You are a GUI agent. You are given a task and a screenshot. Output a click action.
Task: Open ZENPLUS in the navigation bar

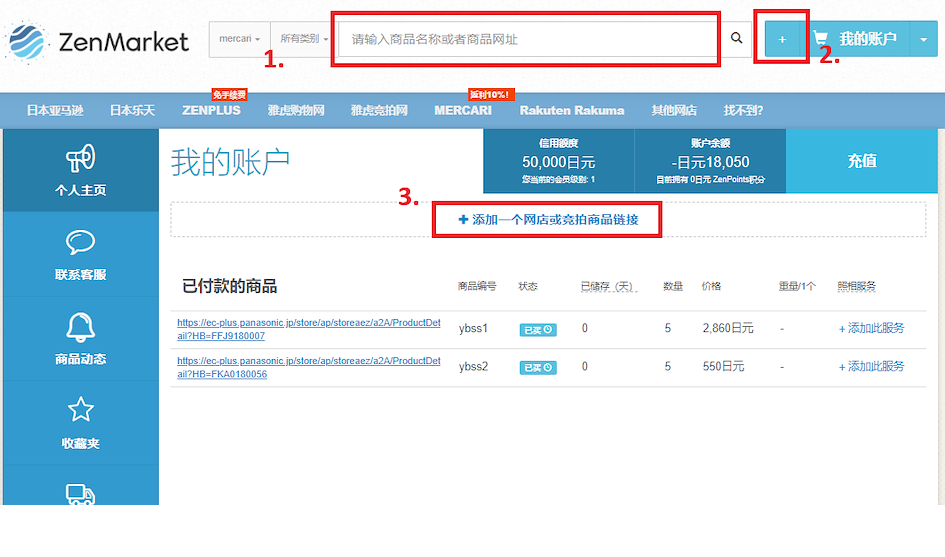pyautogui.click(x=212, y=110)
